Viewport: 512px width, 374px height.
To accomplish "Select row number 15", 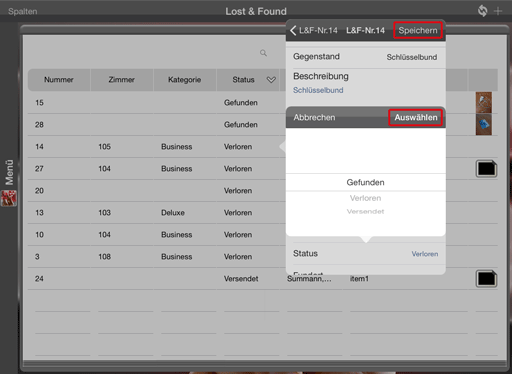I will (x=39, y=103).
